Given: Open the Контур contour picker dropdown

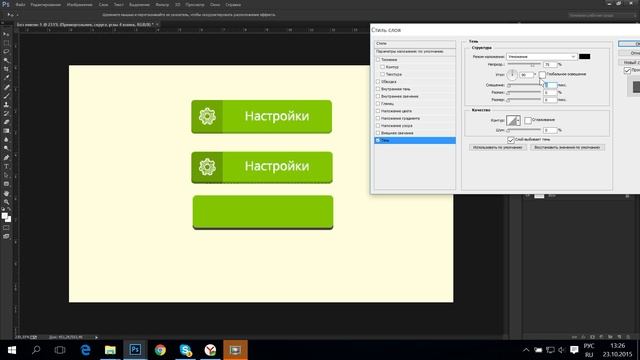Looking at the screenshot, I should coord(518,120).
